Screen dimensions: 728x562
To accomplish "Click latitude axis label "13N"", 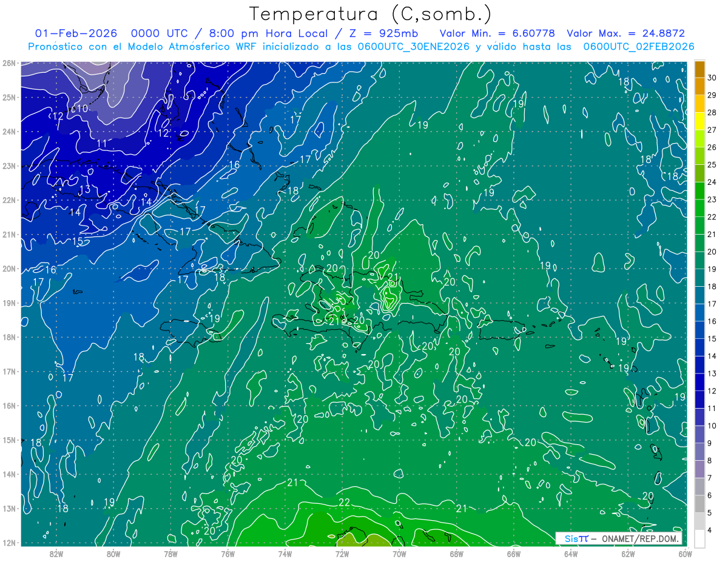I will click(9, 508).
